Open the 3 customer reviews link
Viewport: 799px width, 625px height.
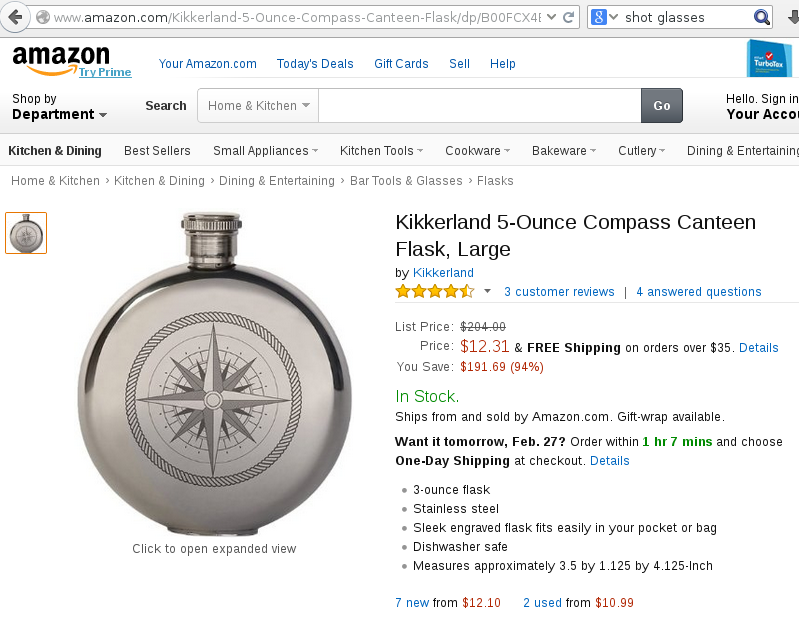[x=559, y=292]
